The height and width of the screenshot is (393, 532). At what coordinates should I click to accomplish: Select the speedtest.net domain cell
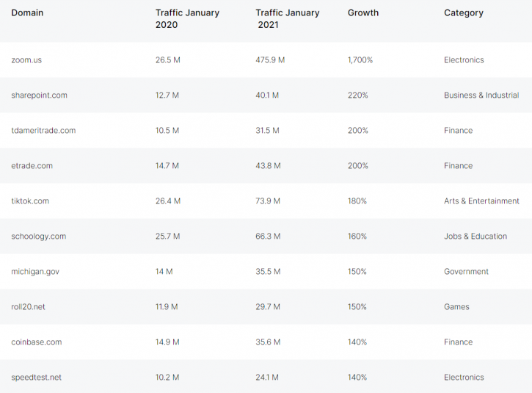click(x=36, y=378)
